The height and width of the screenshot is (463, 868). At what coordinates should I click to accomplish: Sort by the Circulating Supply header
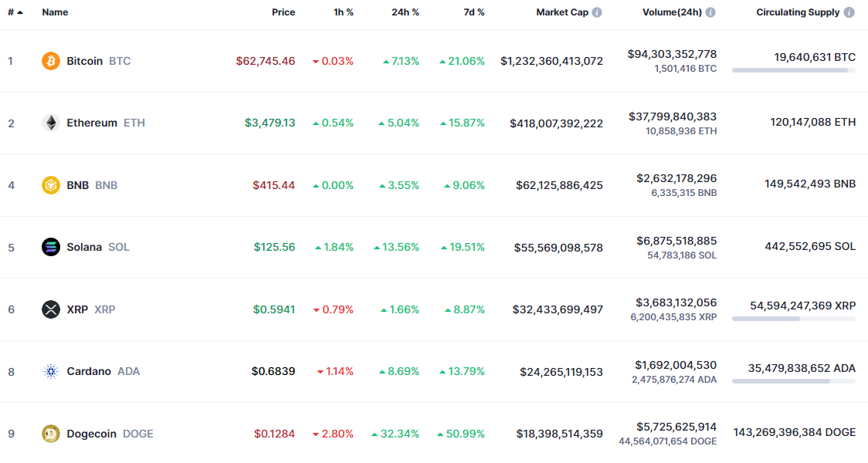click(x=798, y=12)
